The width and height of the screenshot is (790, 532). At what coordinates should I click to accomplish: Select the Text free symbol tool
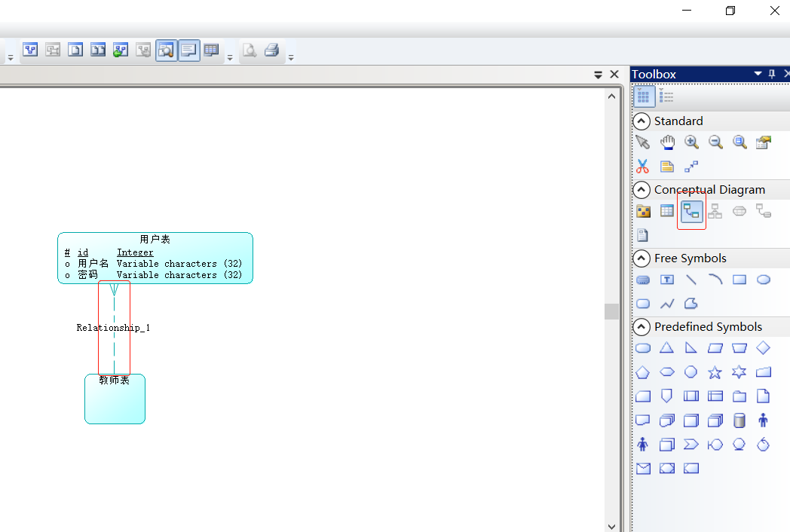[667, 280]
